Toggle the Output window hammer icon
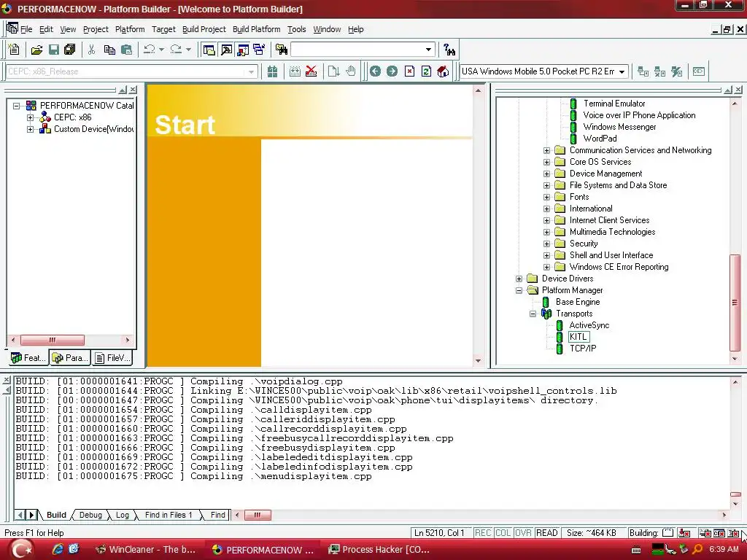 point(226,50)
